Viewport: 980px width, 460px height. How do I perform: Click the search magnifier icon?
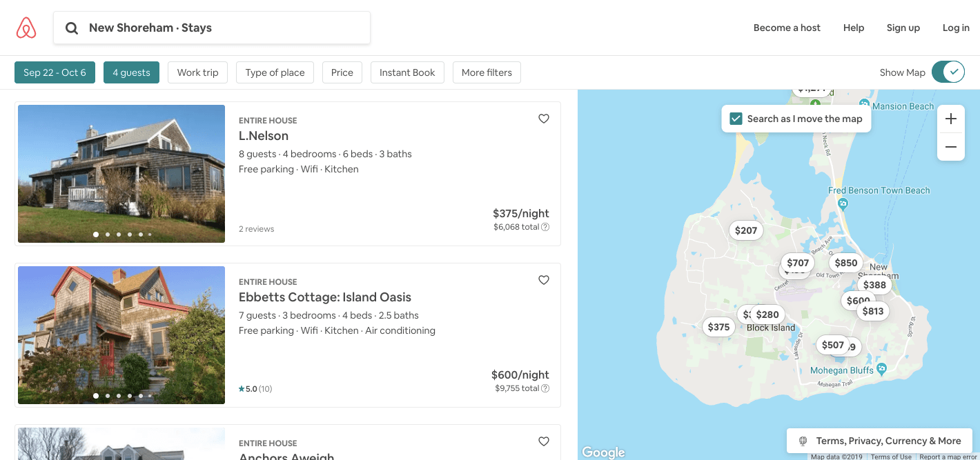point(72,28)
